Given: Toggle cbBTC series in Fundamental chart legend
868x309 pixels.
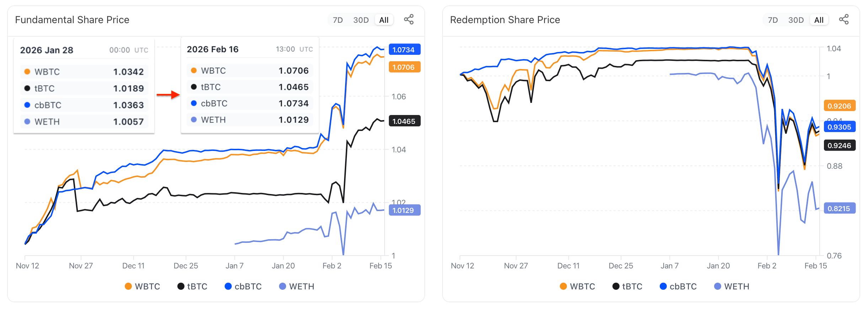Looking at the screenshot, I should [243, 287].
